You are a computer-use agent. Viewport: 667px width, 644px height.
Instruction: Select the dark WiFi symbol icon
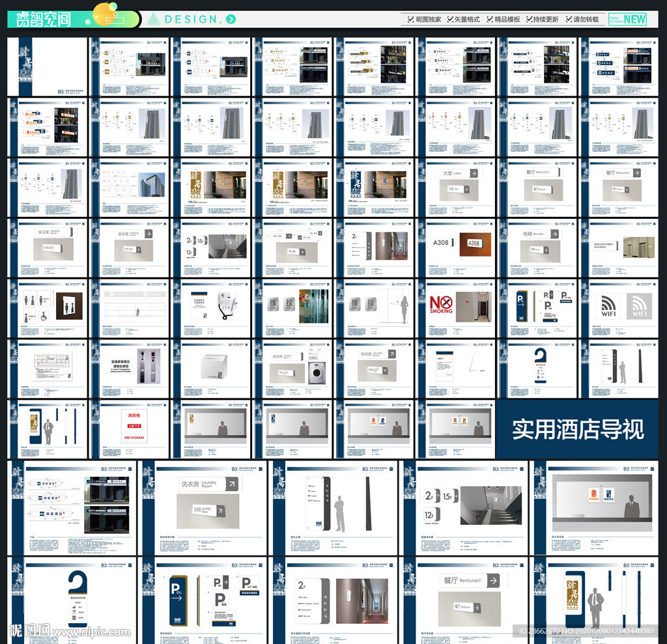pos(608,306)
